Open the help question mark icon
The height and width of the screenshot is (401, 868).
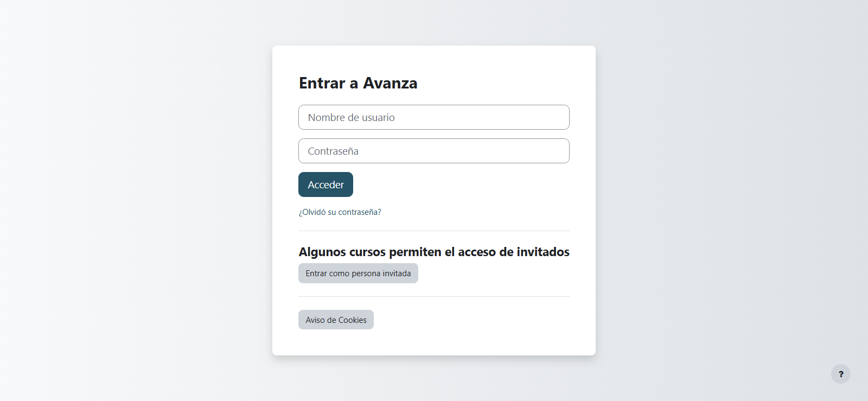pos(840,374)
